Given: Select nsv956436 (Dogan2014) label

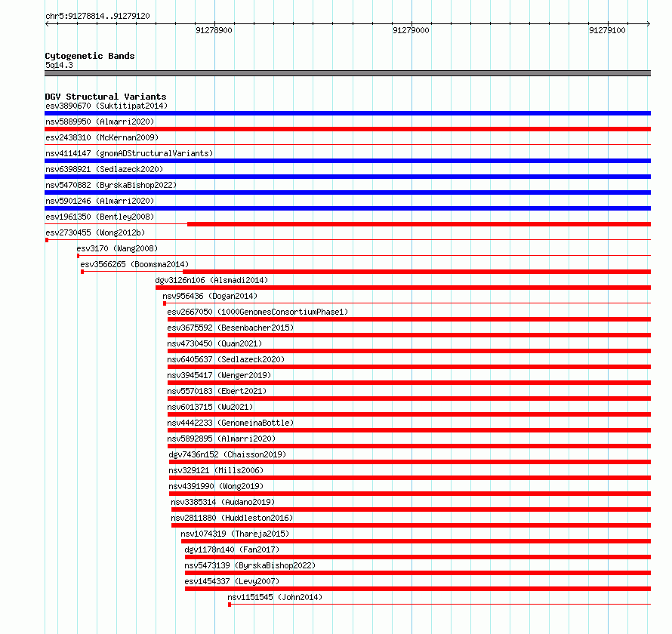Looking at the screenshot, I should [x=210, y=296].
